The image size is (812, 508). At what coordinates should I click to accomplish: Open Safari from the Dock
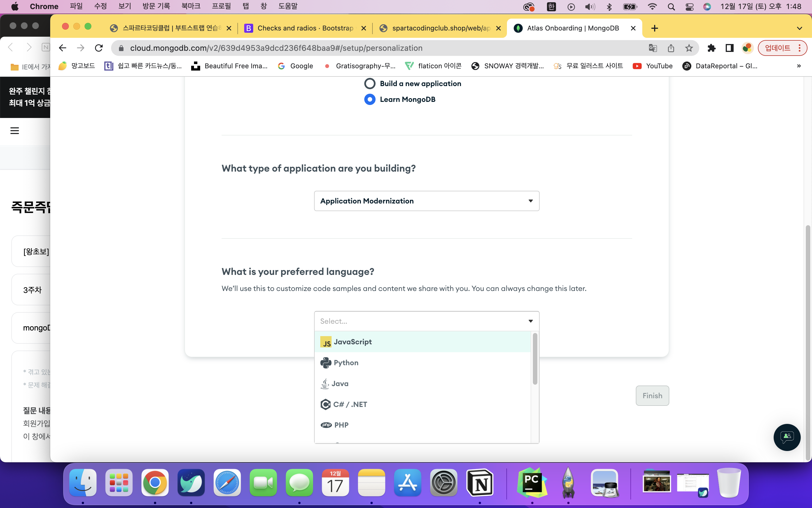click(x=227, y=483)
